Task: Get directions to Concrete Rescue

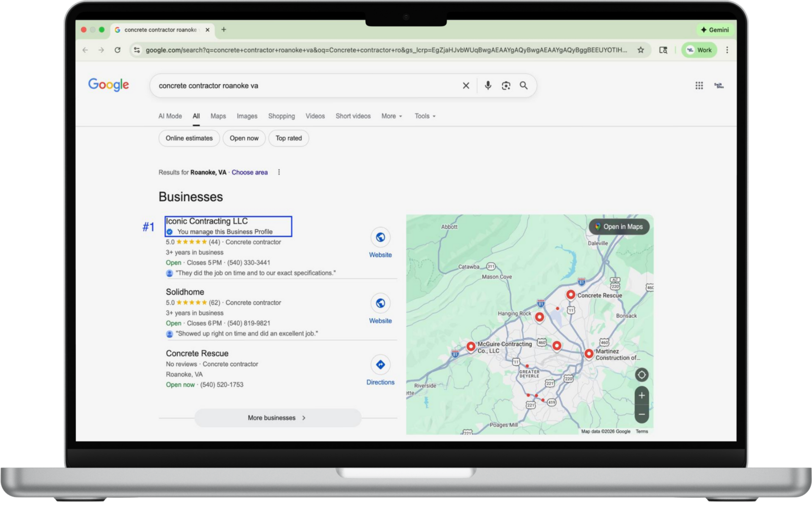Action: 380,364
